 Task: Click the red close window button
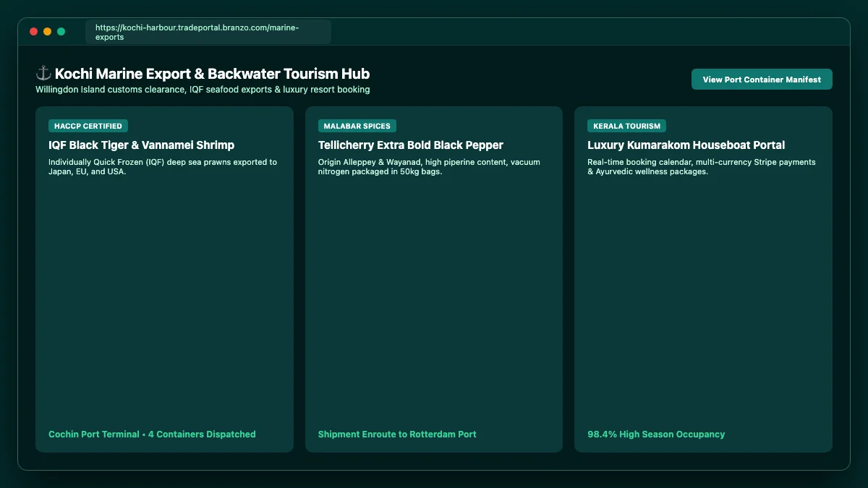tap(33, 31)
